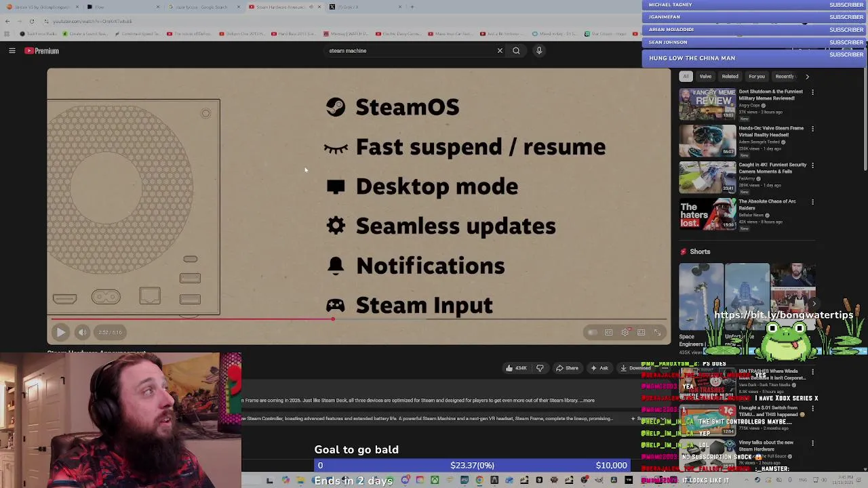Image resolution: width=868 pixels, height=488 pixels.
Task: Open options for 'IGN TRASHES Where Winds Meet' video
Action: point(812,372)
